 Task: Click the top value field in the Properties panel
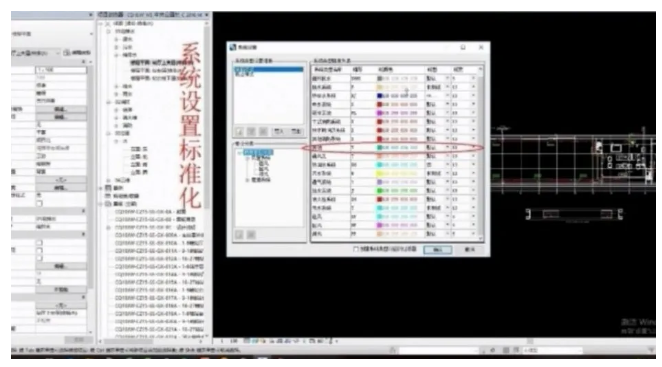point(61,70)
